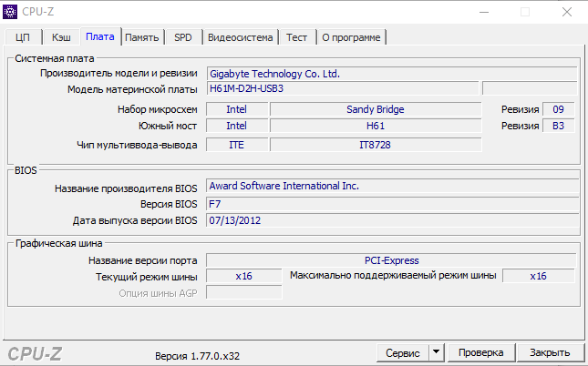Click the IT8728 chip value
The image size is (588, 366).
click(x=376, y=145)
